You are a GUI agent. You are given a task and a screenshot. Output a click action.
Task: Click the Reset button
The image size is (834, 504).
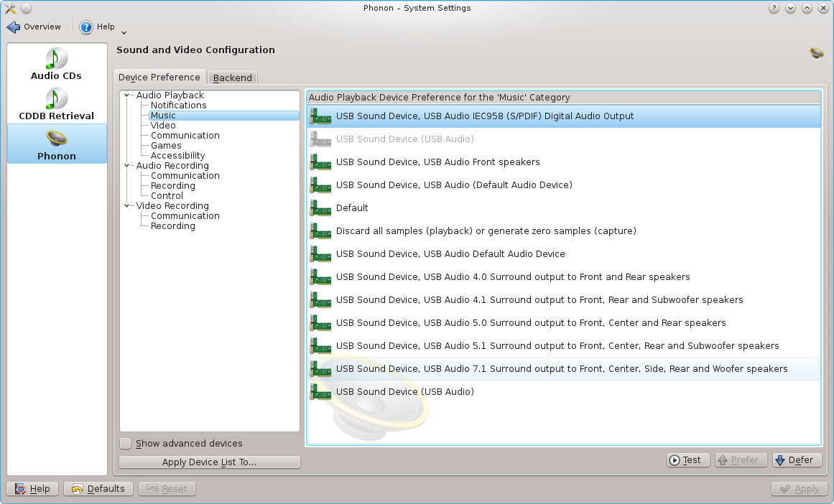tap(167, 489)
